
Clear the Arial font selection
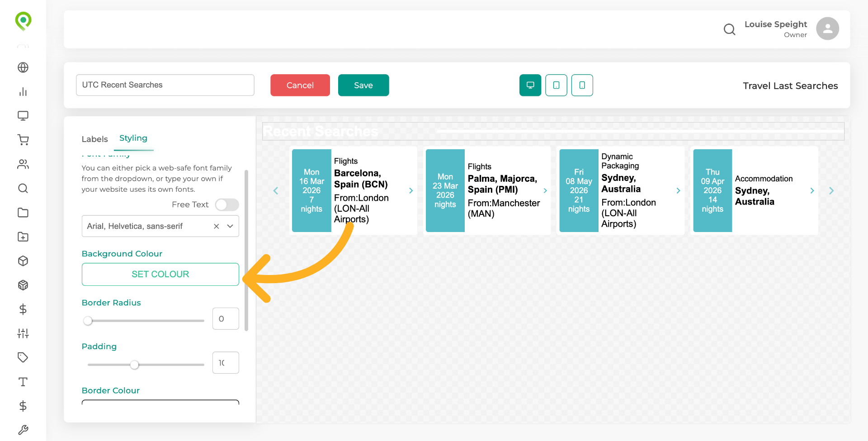pyautogui.click(x=217, y=226)
